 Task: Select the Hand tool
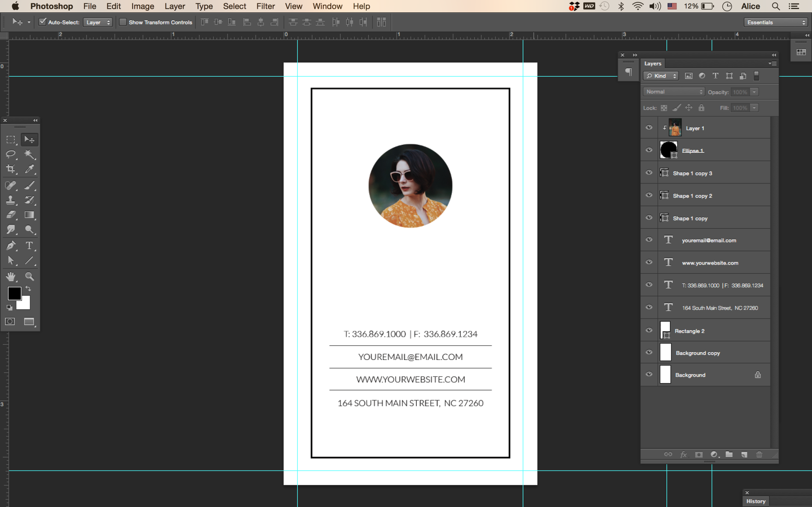(11, 277)
